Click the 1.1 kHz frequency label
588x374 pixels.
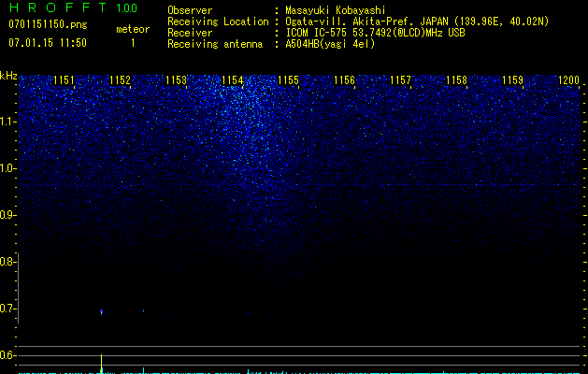point(7,122)
